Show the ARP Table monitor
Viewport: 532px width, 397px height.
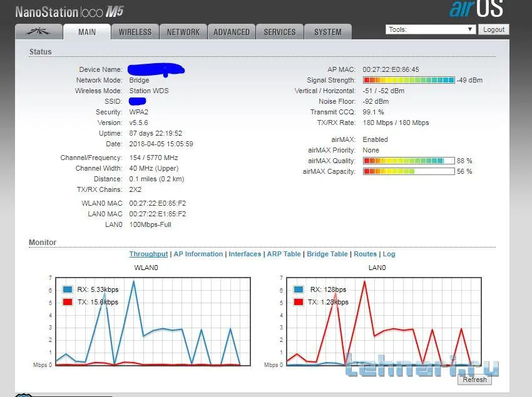click(284, 254)
